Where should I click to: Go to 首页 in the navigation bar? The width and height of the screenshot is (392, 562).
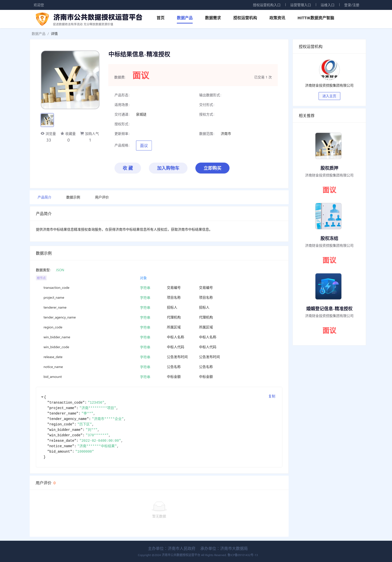[161, 18]
